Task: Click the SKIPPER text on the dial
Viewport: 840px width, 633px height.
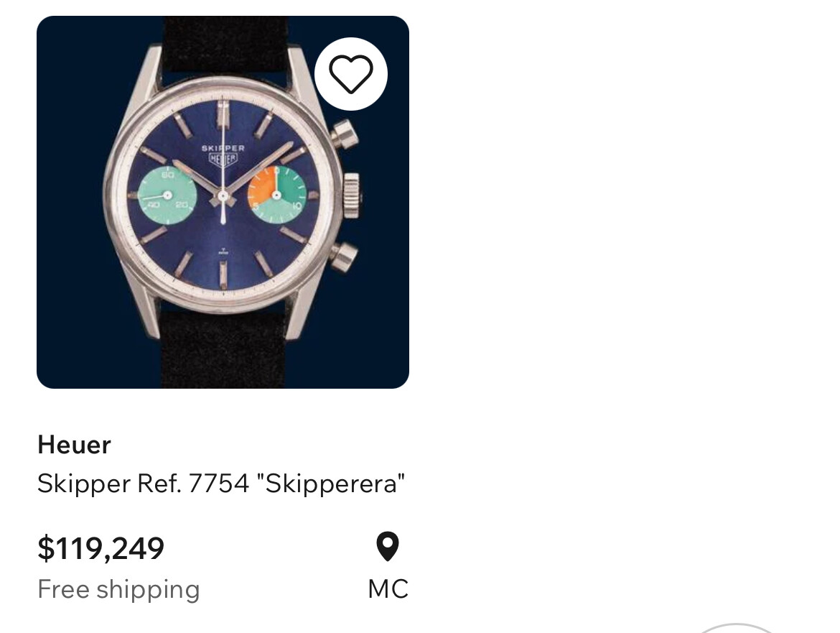Action: 223,148
